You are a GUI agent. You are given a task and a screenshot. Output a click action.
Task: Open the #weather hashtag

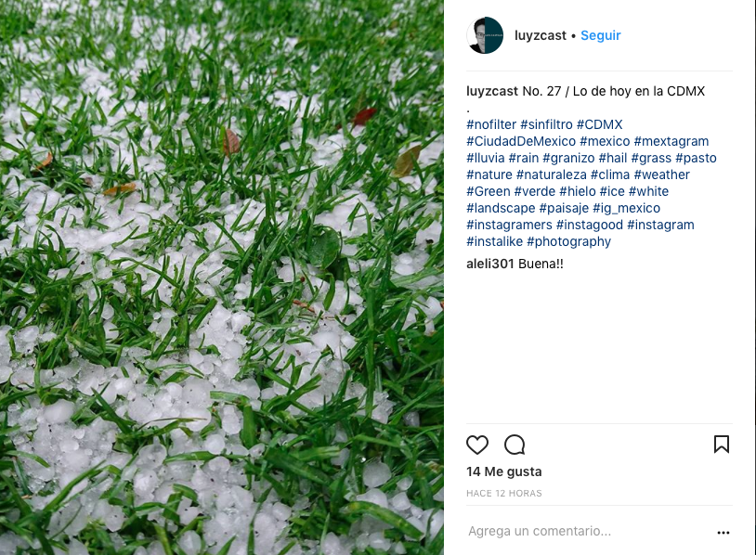pyautogui.click(x=661, y=174)
